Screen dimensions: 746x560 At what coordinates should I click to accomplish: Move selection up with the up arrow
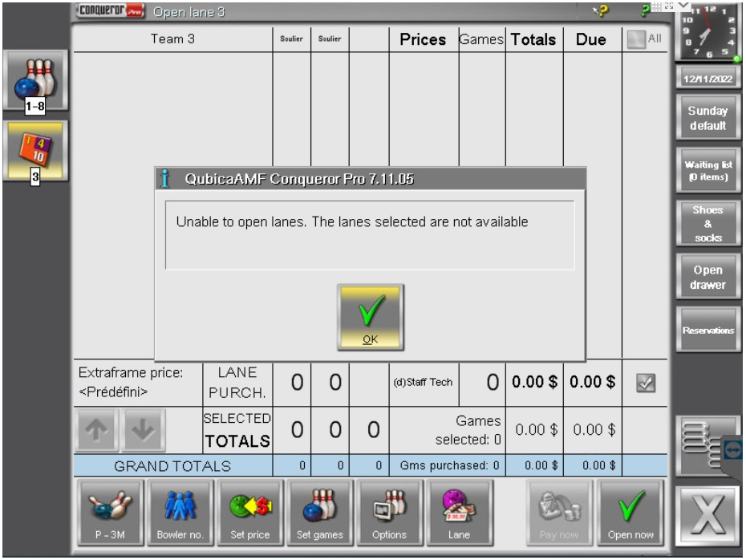click(x=96, y=430)
